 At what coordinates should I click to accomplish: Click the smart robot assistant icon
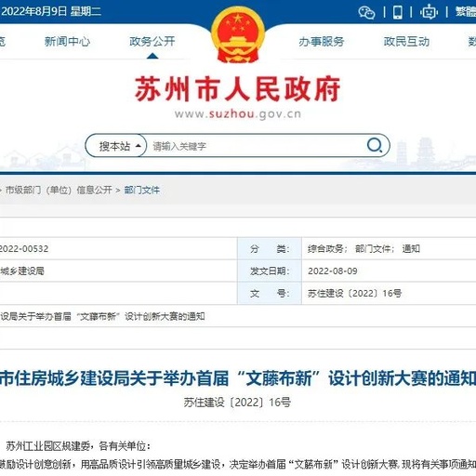429,12
